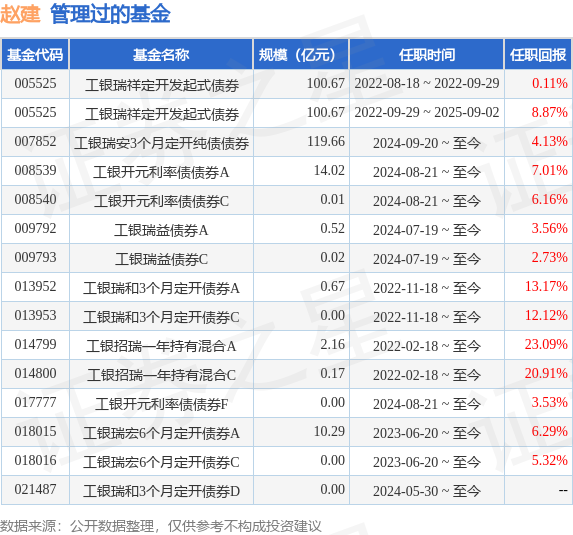The image size is (573, 535).
Task: Select fund code 007852
Action: 35,141
